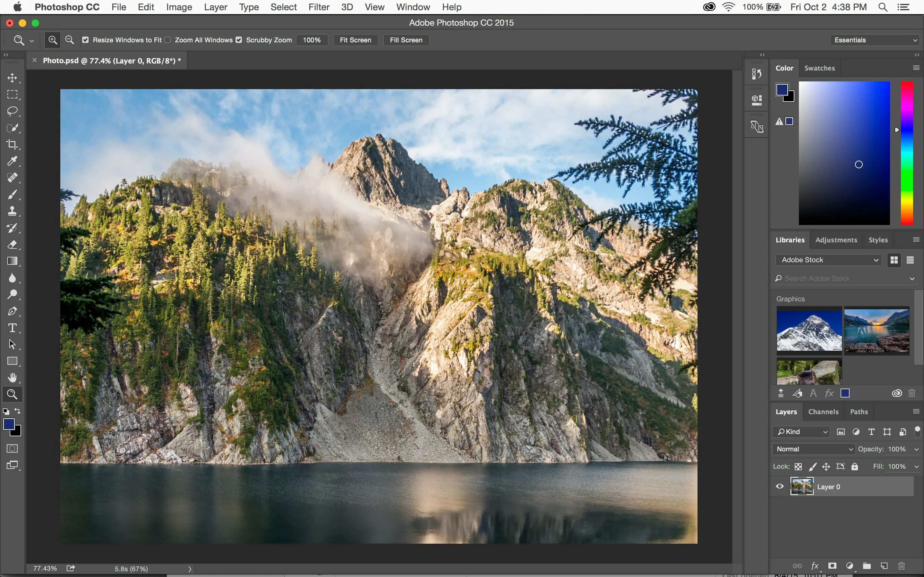
Task: Select the Crop tool
Action: point(12,144)
